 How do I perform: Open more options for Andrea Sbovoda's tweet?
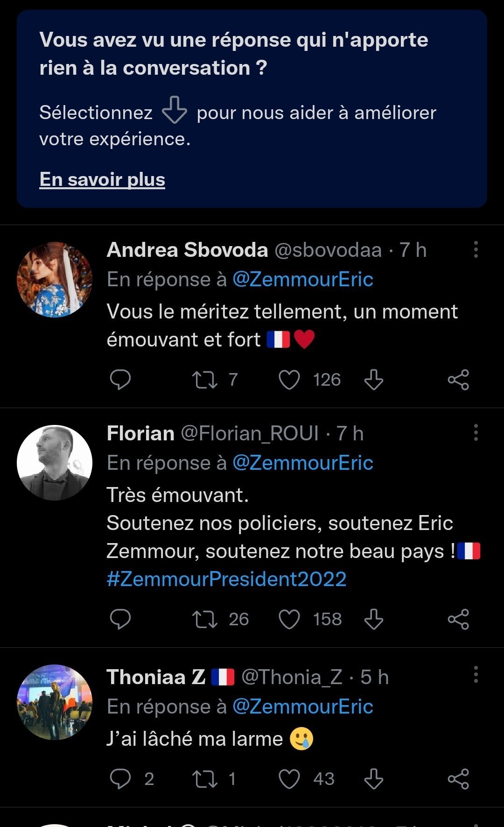click(x=476, y=250)
